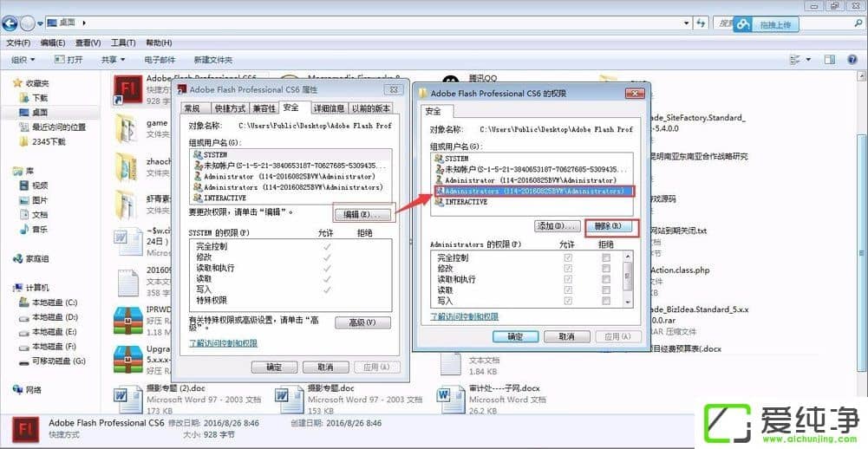Click the 了解访问控制和权限 link in permissions dialog

coord(465,317)
